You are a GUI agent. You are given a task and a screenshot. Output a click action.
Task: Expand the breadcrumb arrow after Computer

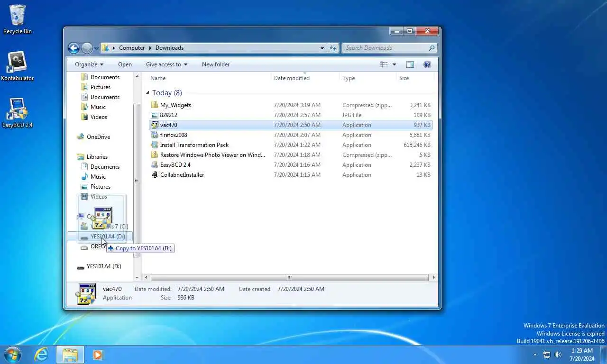(x=151, y=48)
